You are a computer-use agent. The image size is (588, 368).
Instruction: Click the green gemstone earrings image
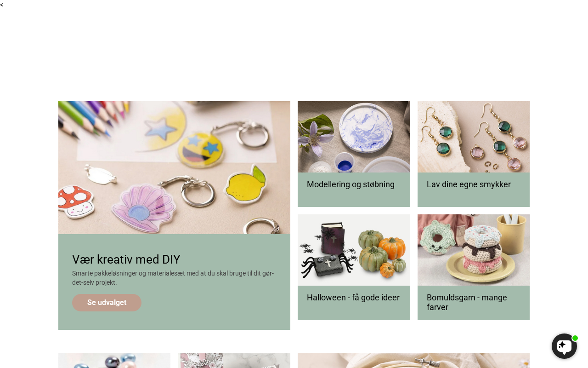[x=474, y=137]
